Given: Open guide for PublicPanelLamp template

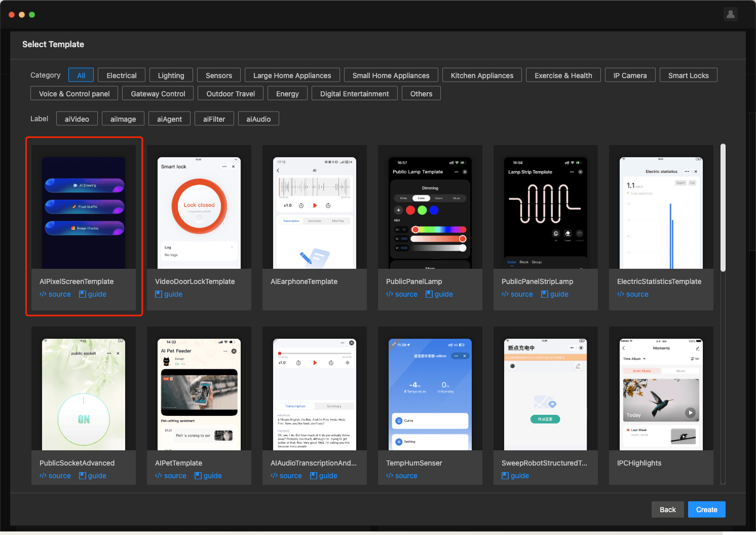Looking at the screenshot, I should pos(439,294).
